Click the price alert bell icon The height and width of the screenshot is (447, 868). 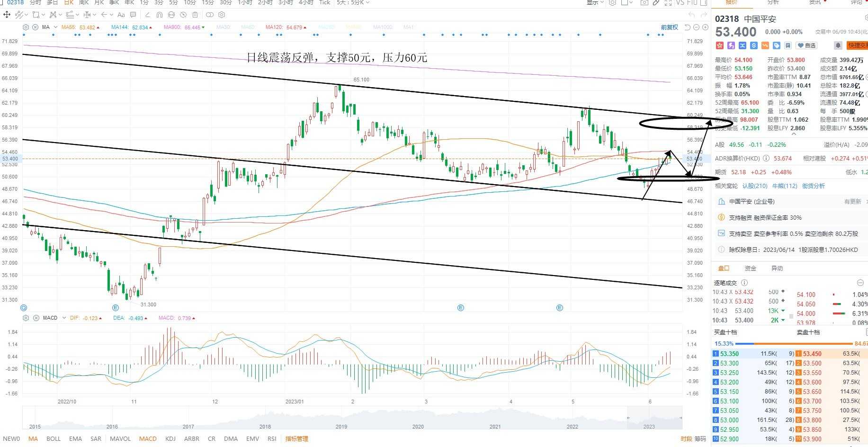(x=838, y=45)
